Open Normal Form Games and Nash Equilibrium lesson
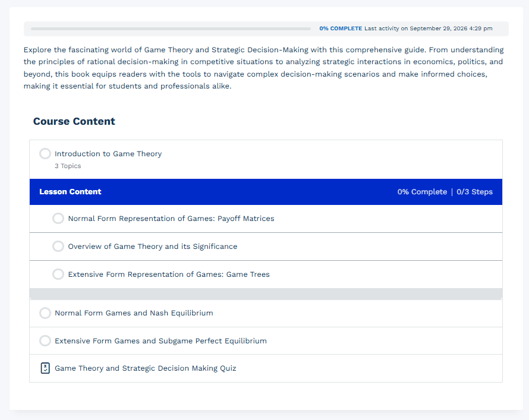 coord(134,313)
